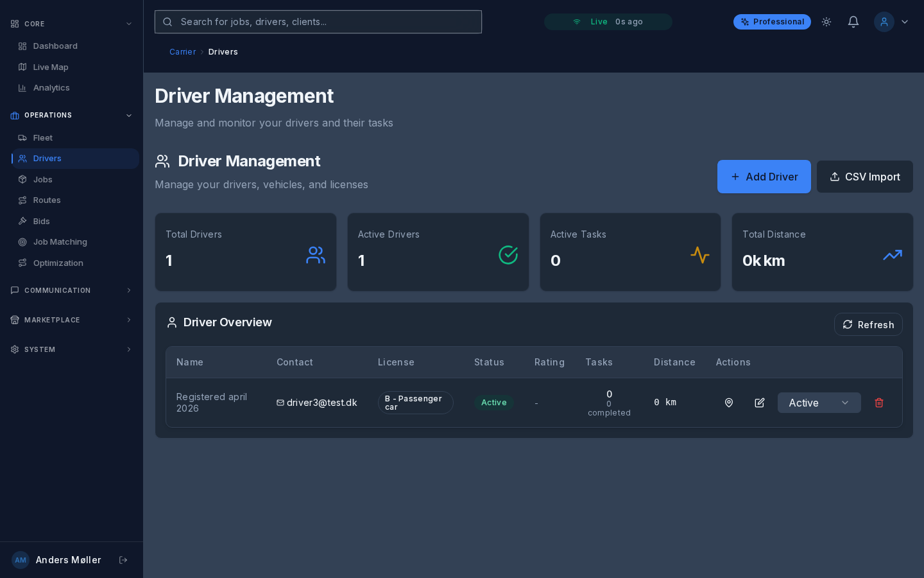Image resolution: width=924 pixels, height=578 pixels.
Task: Click the edit driver pencil icon
Action: pos(760,403)
